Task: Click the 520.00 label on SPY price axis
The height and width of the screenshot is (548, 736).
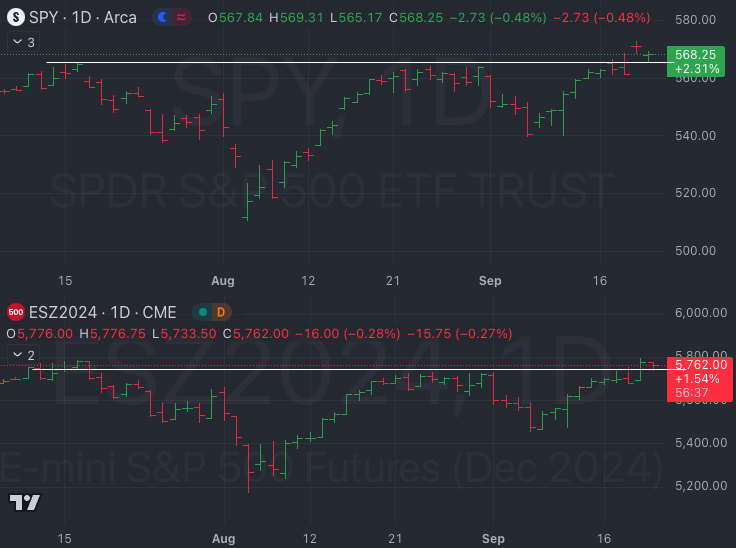Action: tap(696, 193)
